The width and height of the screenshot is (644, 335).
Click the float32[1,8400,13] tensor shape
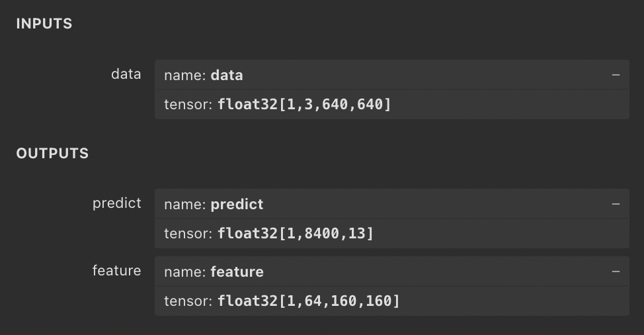296,234
